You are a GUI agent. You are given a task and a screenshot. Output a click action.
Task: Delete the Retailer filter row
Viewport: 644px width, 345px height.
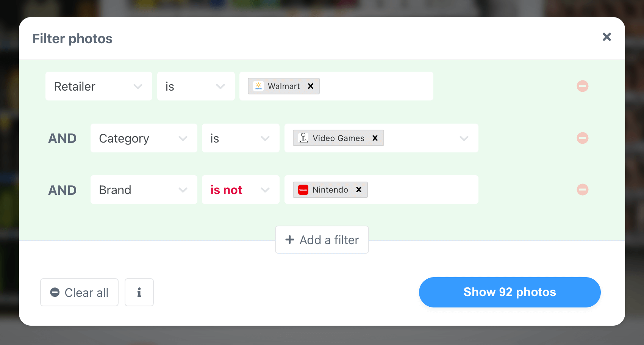(x=582, y=86)
